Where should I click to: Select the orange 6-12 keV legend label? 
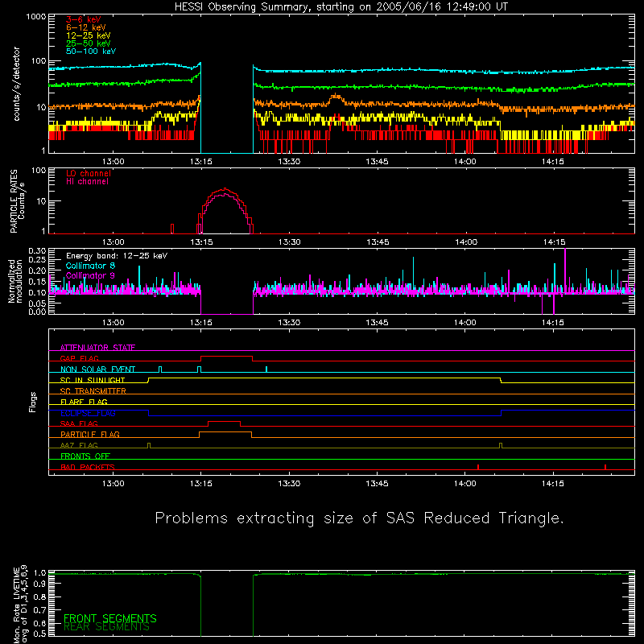coord(86,27)
